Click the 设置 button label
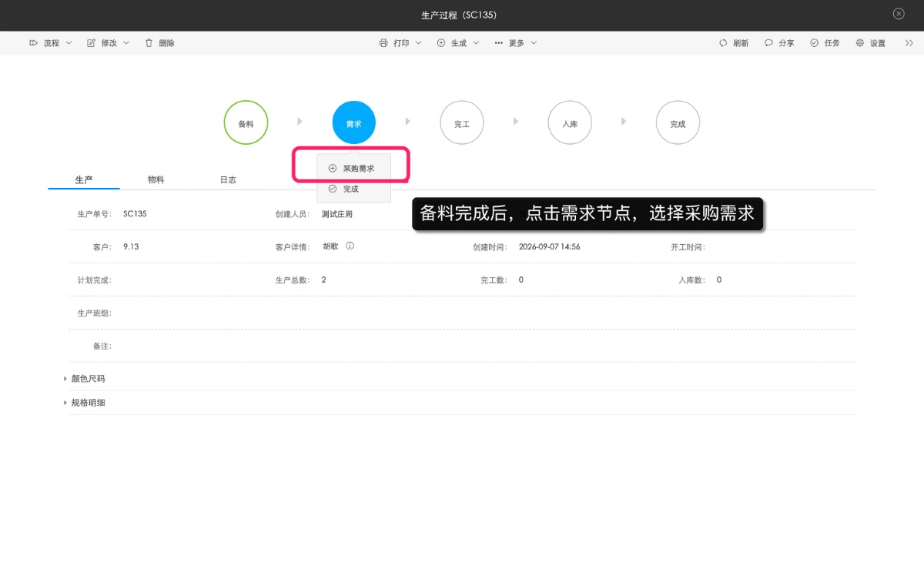 pos(878,43)
